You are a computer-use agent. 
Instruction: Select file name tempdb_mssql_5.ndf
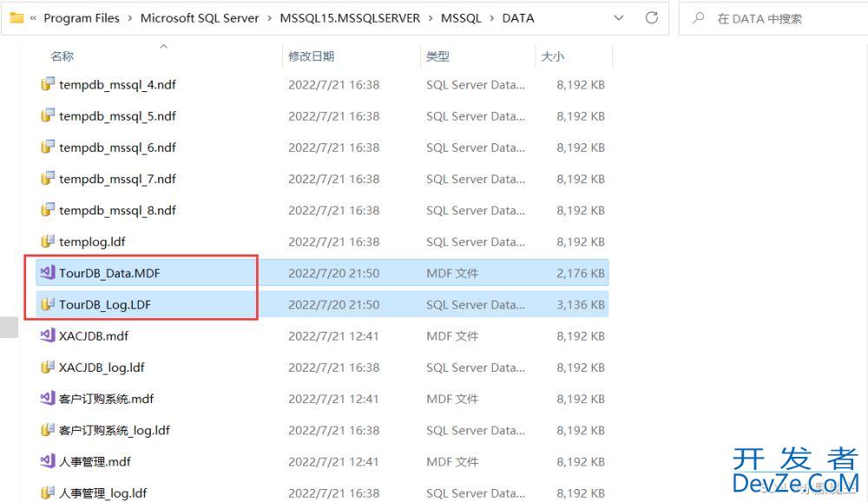(x=117, y=116)
